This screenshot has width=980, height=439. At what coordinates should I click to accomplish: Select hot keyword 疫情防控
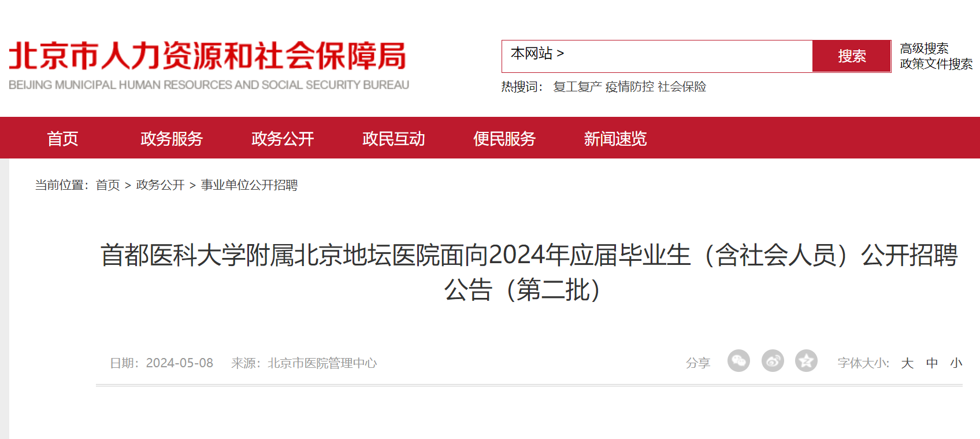click(x=629, y=87)
